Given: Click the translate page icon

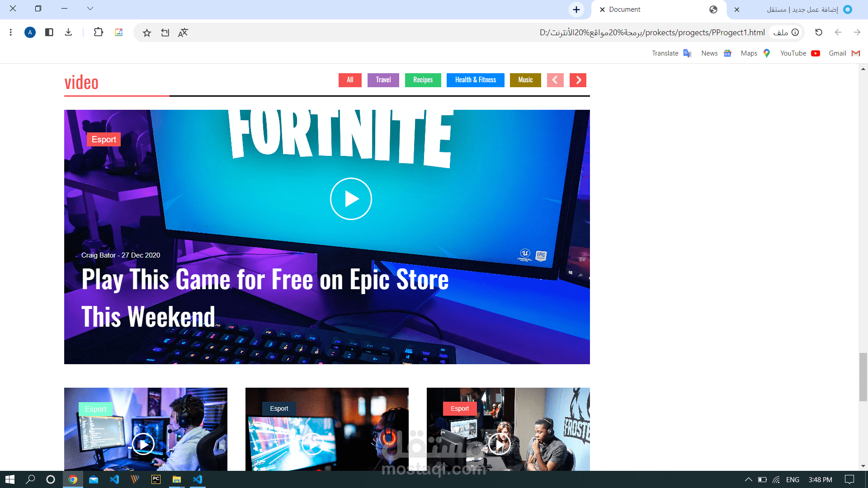Looking at the screenshot, I should 183,33.
